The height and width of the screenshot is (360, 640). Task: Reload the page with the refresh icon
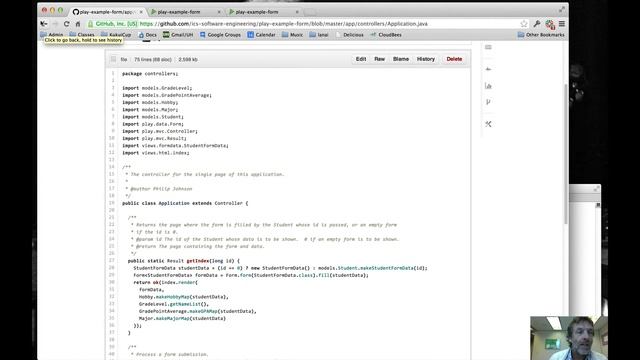pos(67,24)
